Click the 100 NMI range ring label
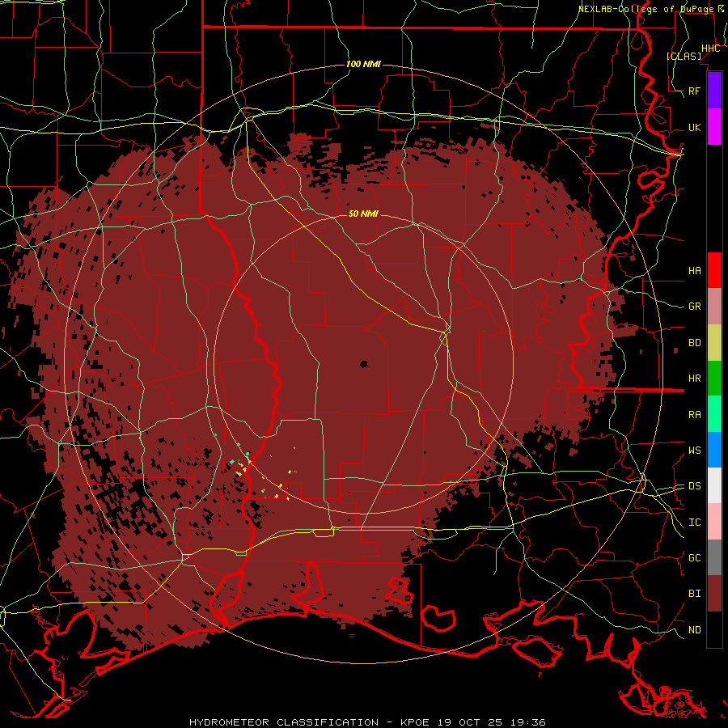Image resolution: width=728 pixels, height=728 pixels. [363, 64]
